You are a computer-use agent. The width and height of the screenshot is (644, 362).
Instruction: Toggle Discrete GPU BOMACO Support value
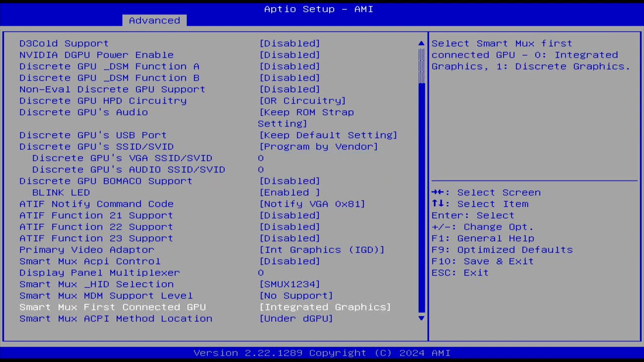point(290,181)
